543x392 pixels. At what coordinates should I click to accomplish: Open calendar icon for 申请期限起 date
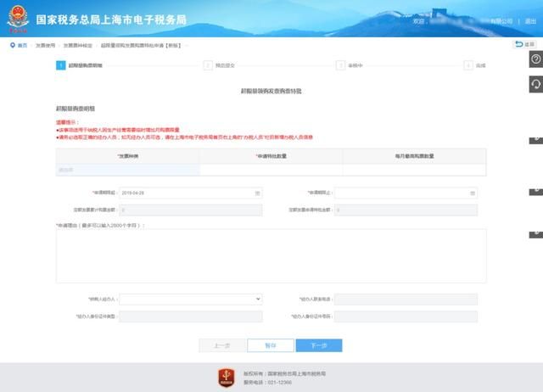[257, 193]
